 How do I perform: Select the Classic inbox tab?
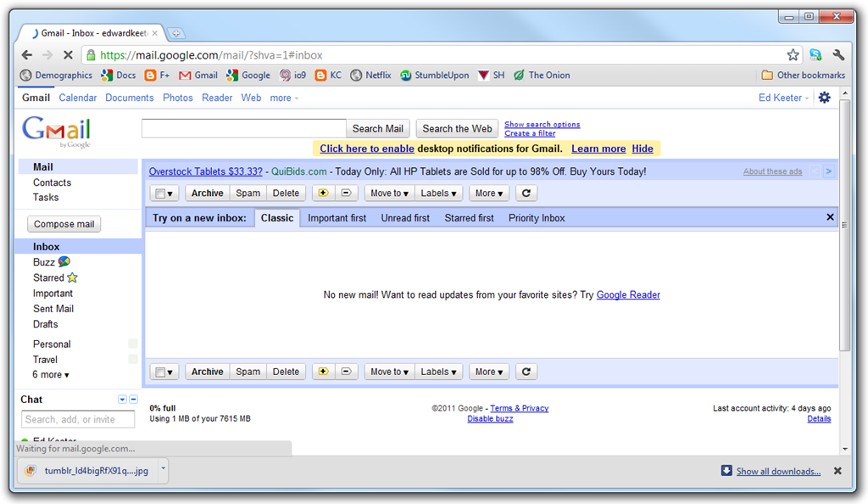(x=277, y=218)
